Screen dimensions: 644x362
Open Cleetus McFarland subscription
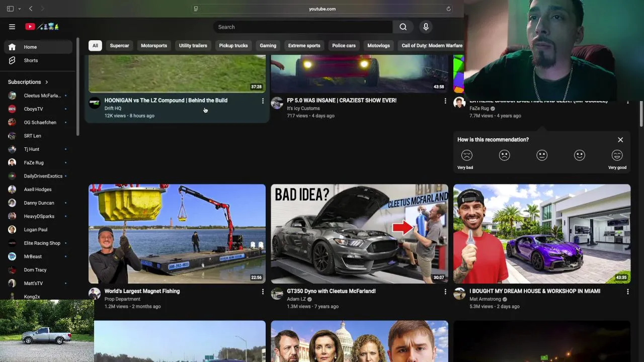pyautogui.click(x=38, y=96)
